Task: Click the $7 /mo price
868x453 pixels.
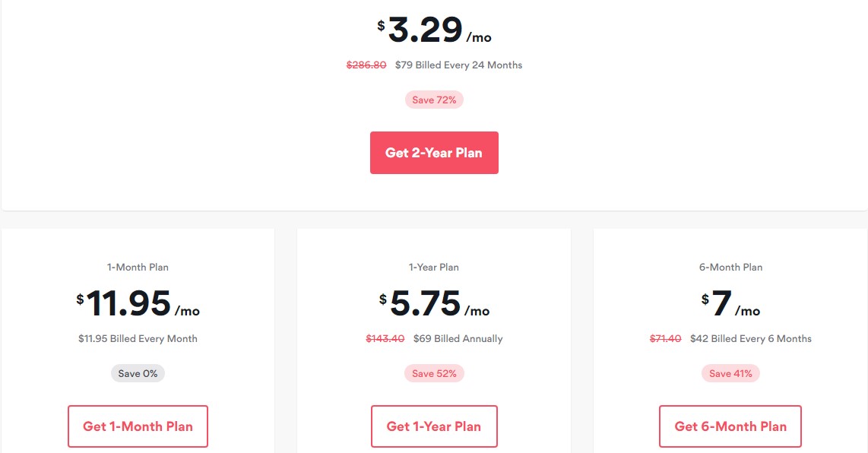Action: pyautogui.click(x=730, y=304)
